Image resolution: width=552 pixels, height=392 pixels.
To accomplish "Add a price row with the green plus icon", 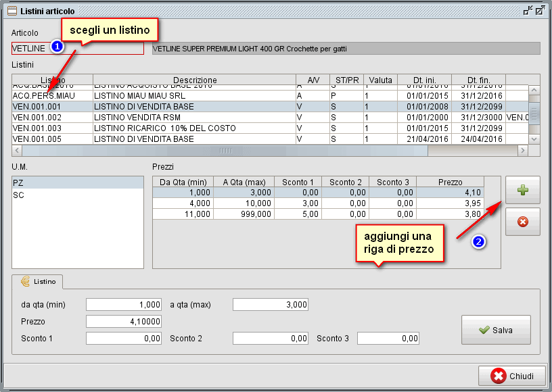I will tap(522, 191).
